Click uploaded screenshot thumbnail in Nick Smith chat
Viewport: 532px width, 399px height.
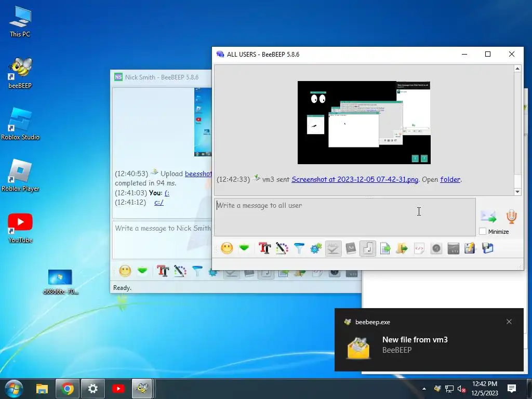coord(203,122)
